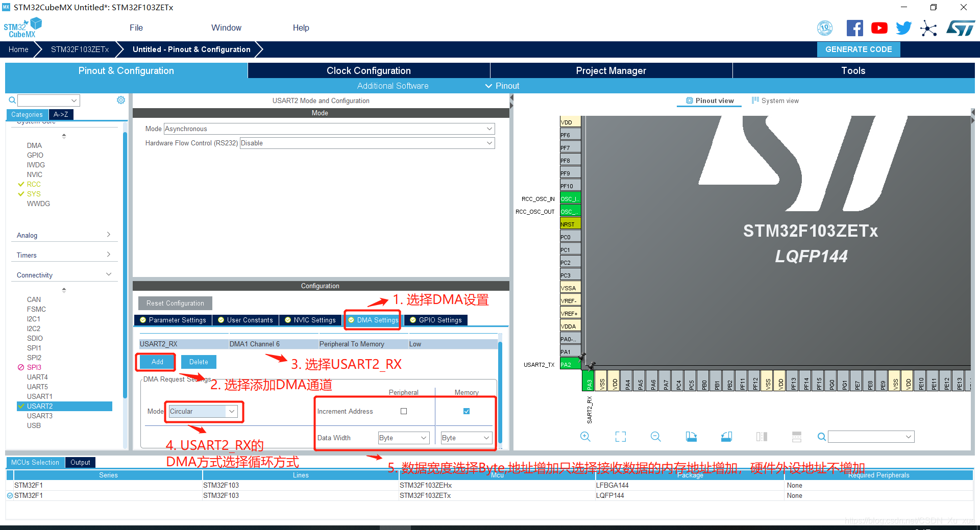Open ST Facebook page icon
The height and width of the screenshot is (530, 980).
coord(854,28)
